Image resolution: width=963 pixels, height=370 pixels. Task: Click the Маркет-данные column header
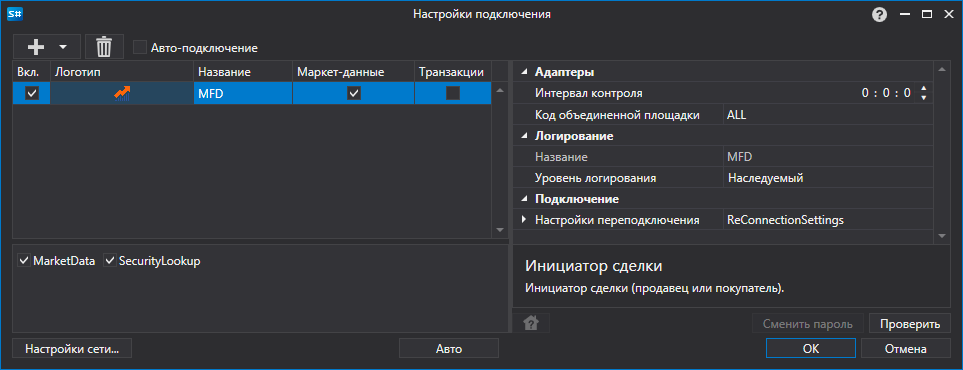point(354,72)
